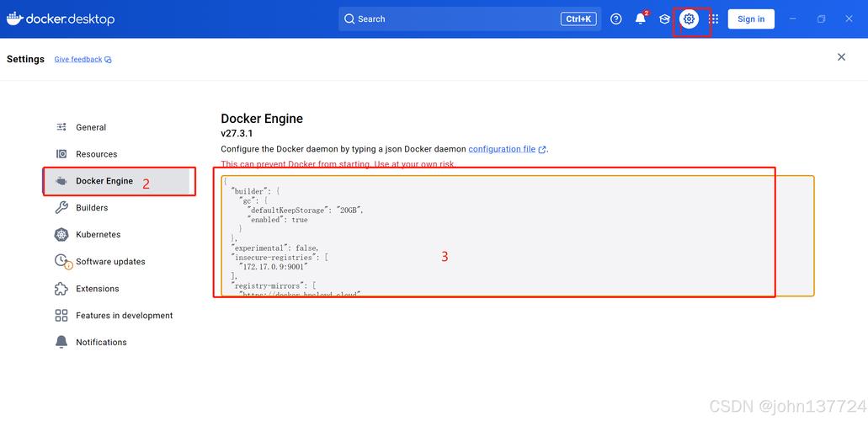The image size is (868, 421).
Task: Click the Give feedback link
Action: (83, 59)
